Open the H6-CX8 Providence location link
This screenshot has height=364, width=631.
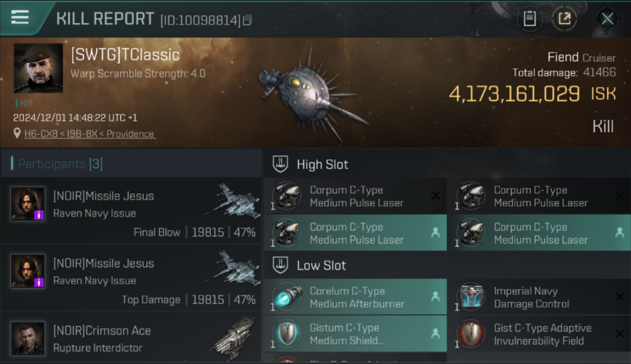[x=89, y=134]
